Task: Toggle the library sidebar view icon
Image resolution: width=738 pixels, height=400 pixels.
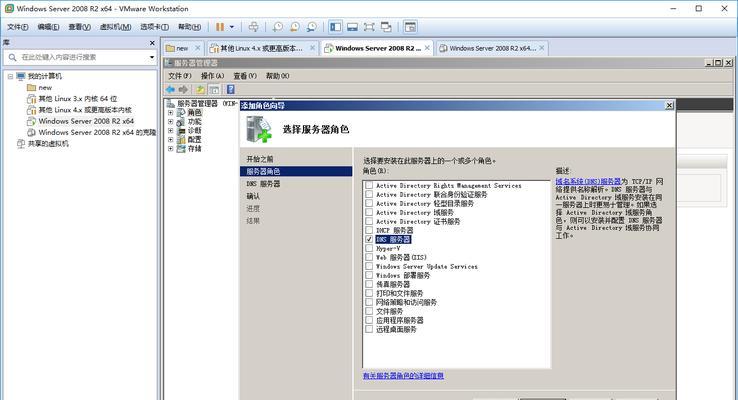Action: click(x=336, y=27)
